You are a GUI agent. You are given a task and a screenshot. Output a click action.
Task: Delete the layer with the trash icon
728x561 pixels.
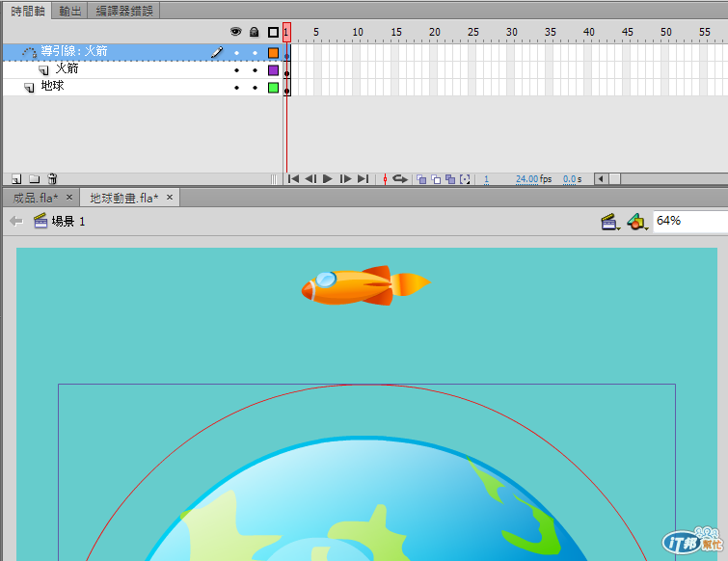pyautogui.click(x=52, y=178)
